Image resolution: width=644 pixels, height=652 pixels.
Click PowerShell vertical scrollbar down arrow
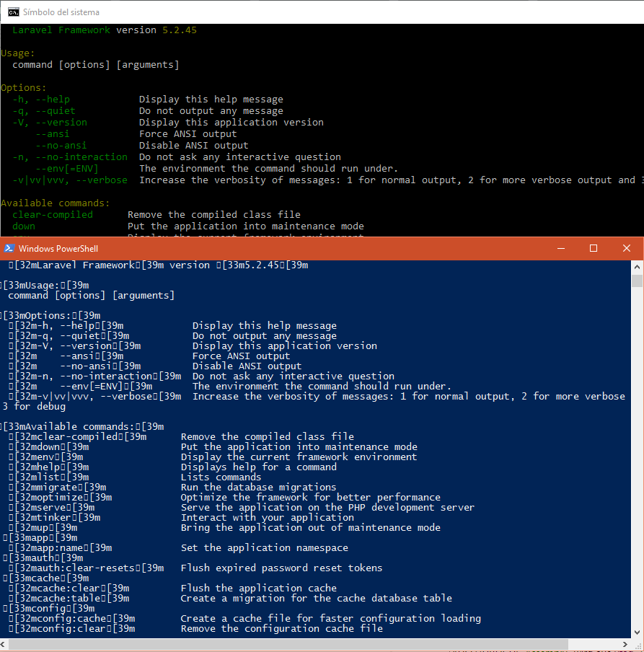point(637,633)
